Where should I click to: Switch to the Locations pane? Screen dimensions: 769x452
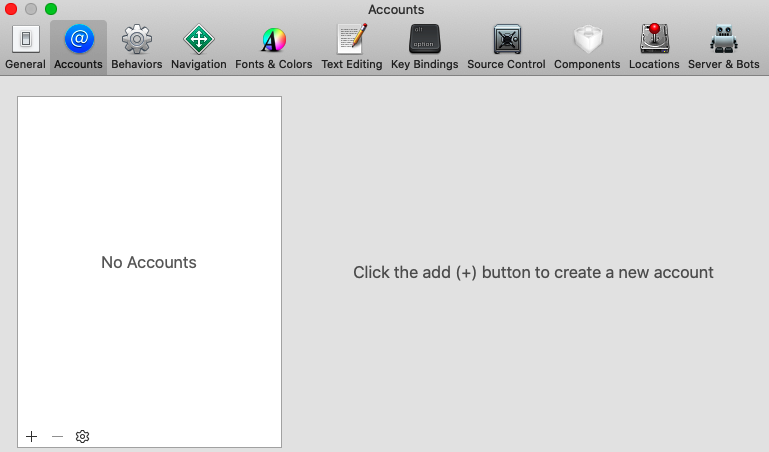[x=654, y=47]
